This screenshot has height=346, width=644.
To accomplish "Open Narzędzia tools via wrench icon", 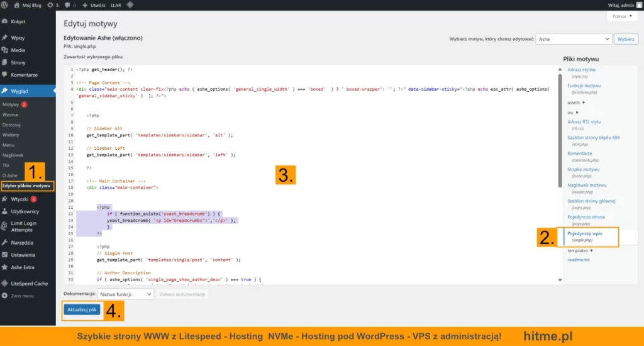I will pyautogui.click(x=5, y=242).
